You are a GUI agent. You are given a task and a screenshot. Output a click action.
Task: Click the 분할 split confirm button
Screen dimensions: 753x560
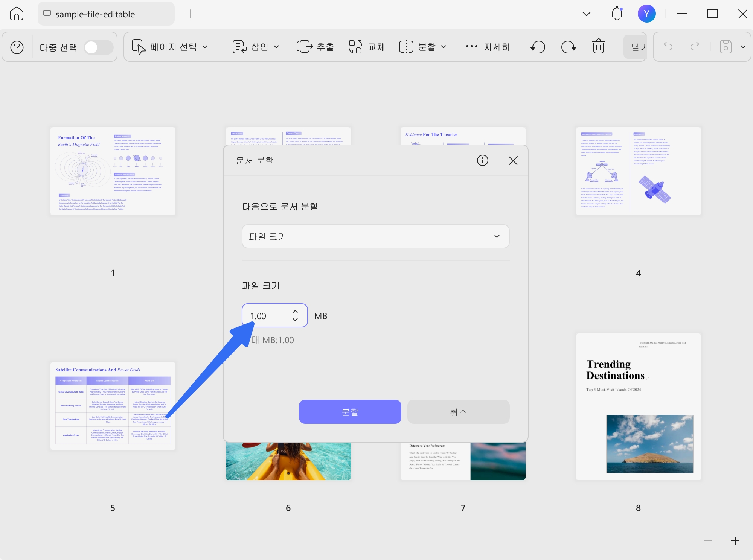click(x=350, y=412)
